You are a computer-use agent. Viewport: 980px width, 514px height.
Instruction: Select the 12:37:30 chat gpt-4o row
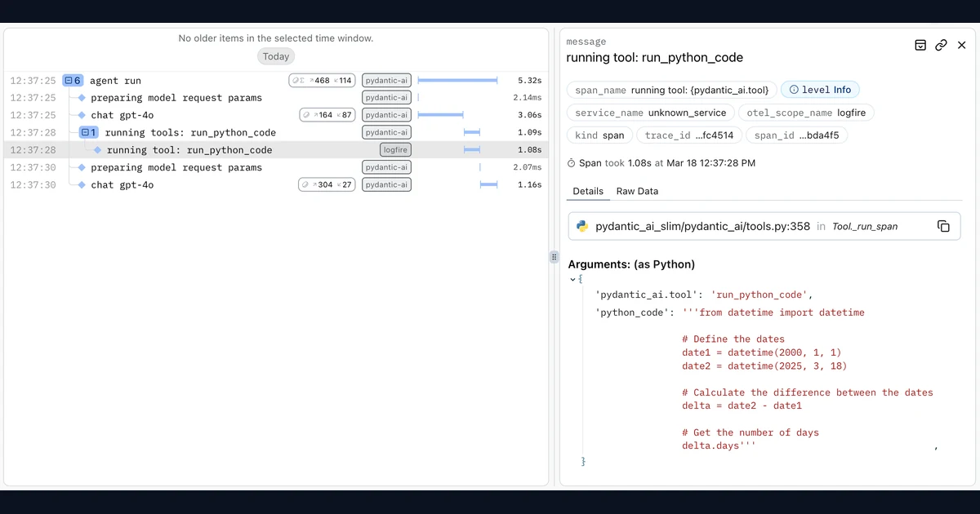(276, 184)
